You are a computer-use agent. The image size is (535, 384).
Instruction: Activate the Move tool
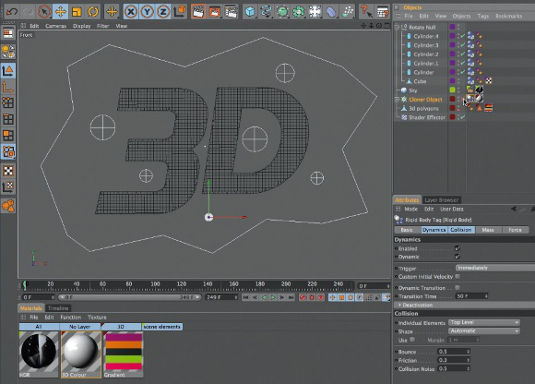click(60, 12)
